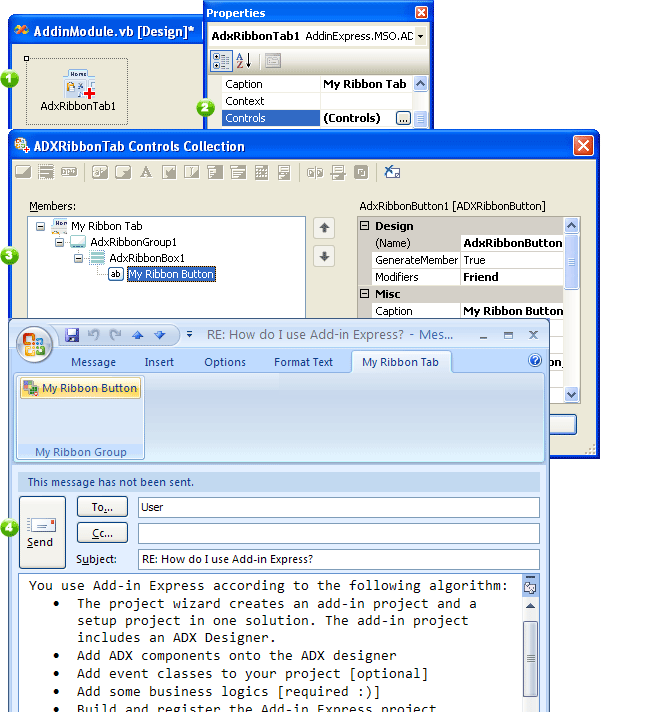Click the message body scroll-up arrow

point(530,606)
